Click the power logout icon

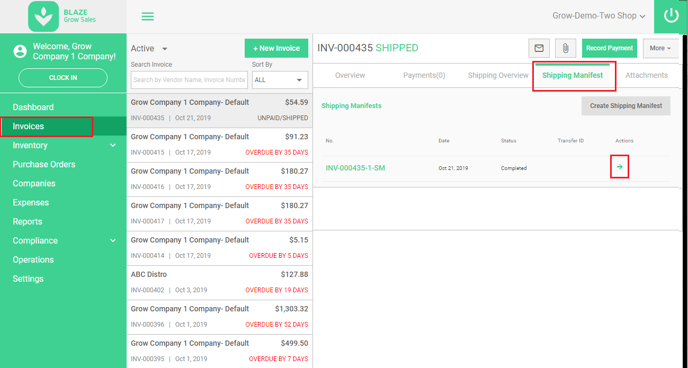coord(671,16)
